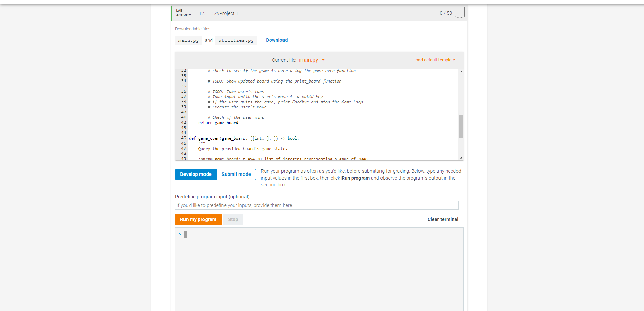Click the disabled Stop button
The width and height of the screenshot is (644, 311).
pyautogui.click(x=233, y=219)
